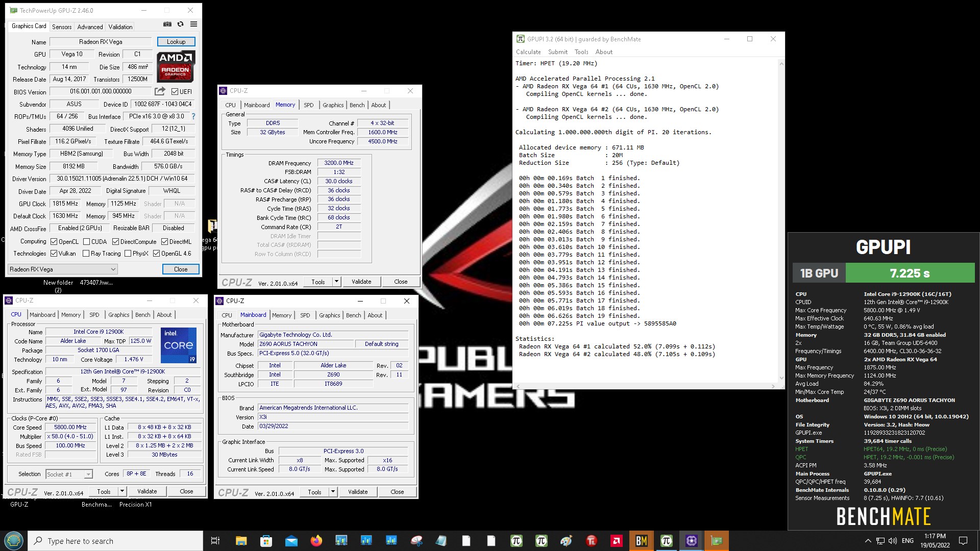The width and height of the screenshot is (980, 551).
Task: Select Graphics tab in CPU-Z Mainboard window
Action: point(330,315)
